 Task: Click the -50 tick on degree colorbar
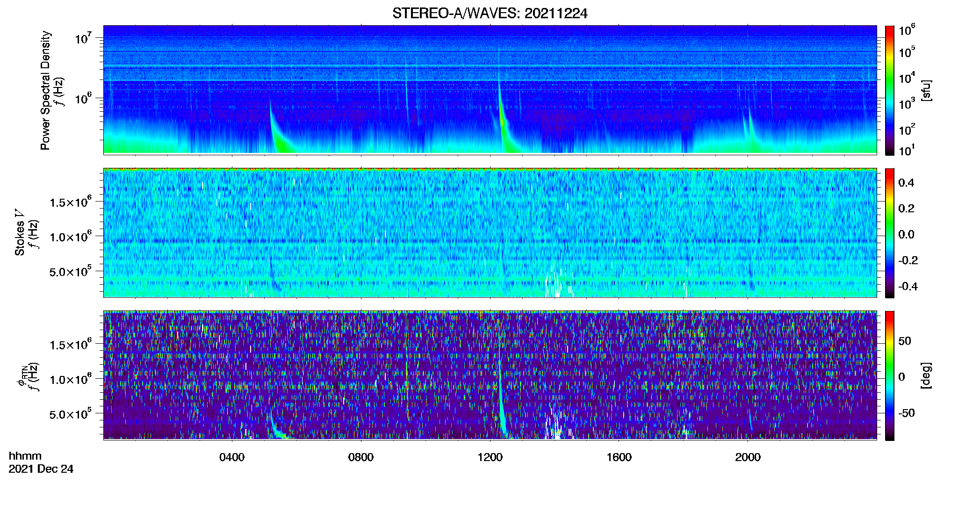point(906,413)
